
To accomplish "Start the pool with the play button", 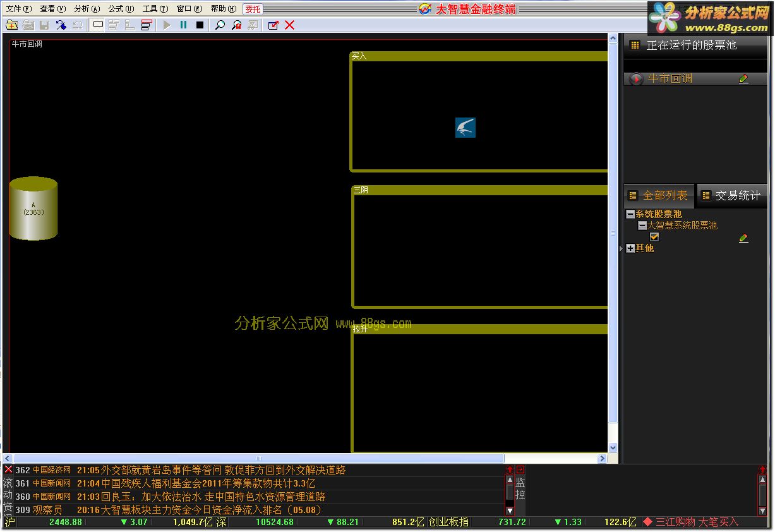I will 167,25.
